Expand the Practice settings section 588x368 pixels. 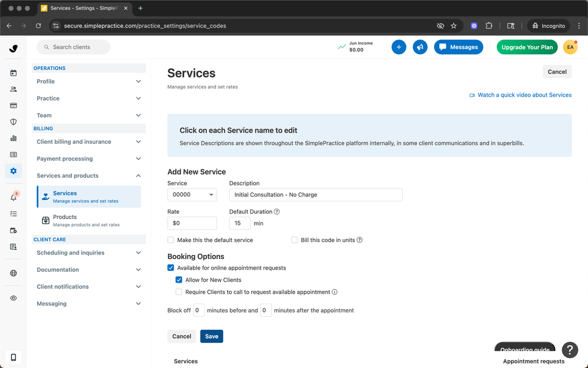click(89, 98)
